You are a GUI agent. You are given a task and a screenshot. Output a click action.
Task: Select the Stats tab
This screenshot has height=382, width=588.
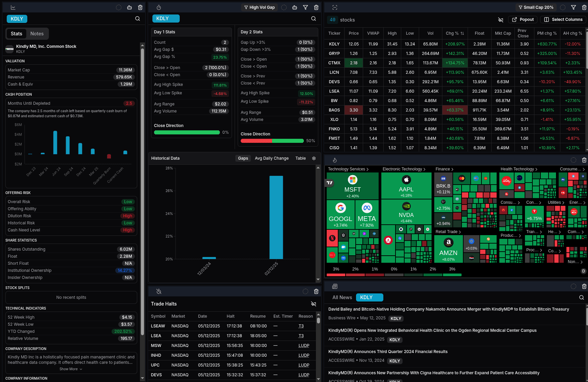pyautogui.click(x=17, y=34)
